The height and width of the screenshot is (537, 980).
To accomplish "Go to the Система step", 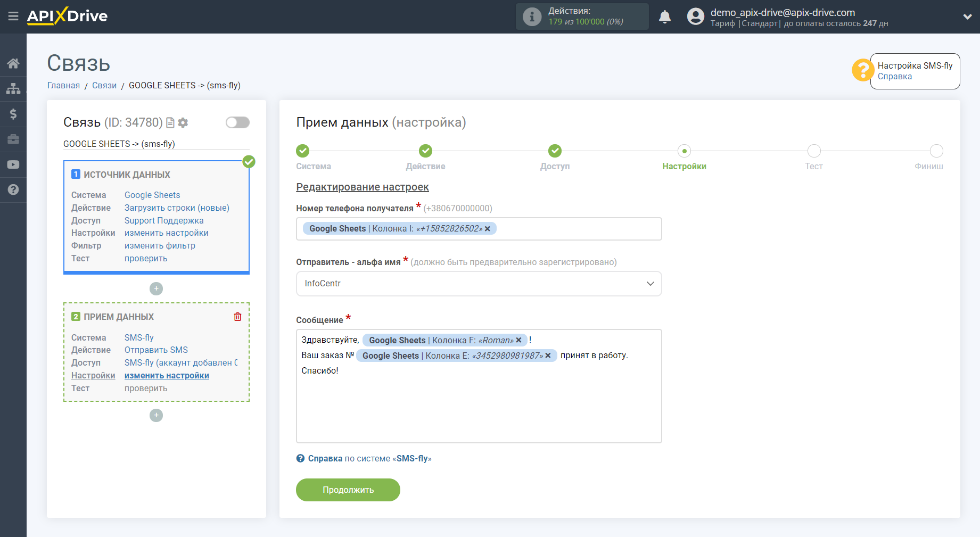I will pyautogui.click(x=303, y=151).
